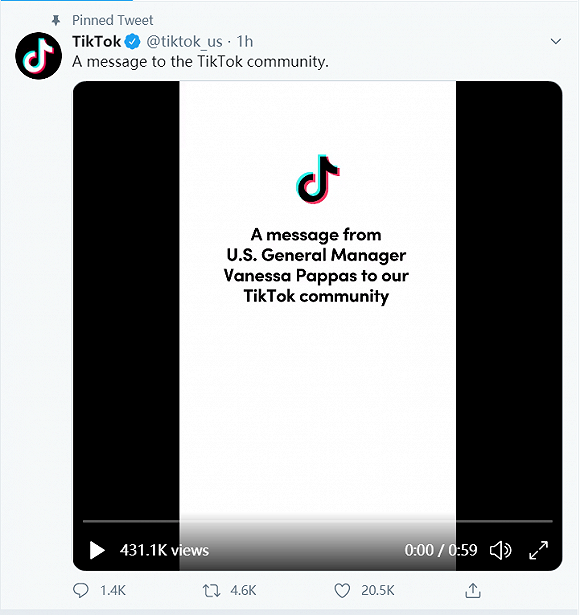Open the share tweet icon
580x615 pixels.
(473, 590)
